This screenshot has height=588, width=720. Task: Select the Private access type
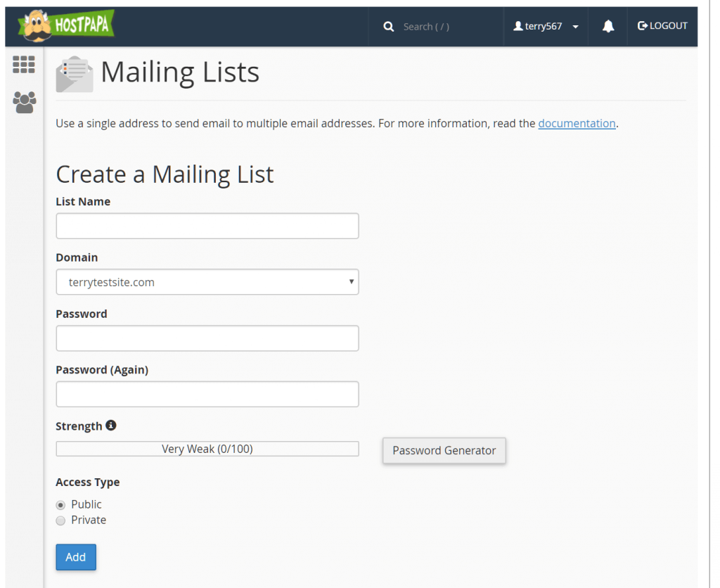pos(61,520)
